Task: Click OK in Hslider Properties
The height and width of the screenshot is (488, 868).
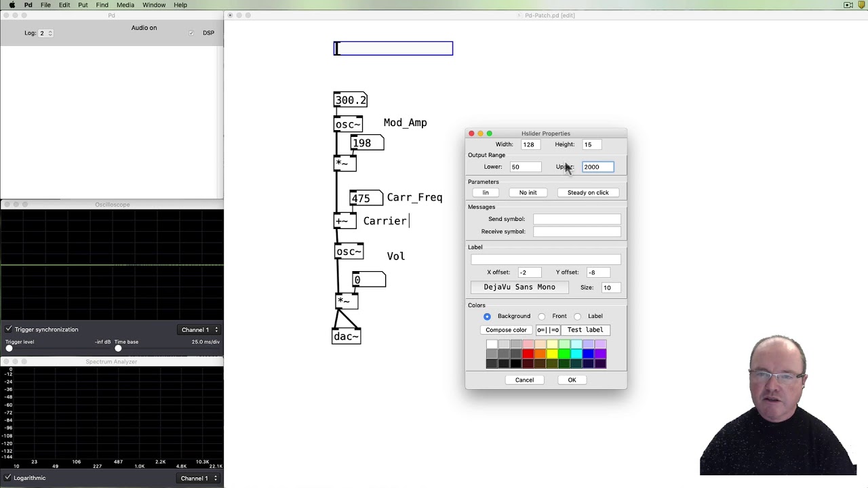Action: pos(572,380)
